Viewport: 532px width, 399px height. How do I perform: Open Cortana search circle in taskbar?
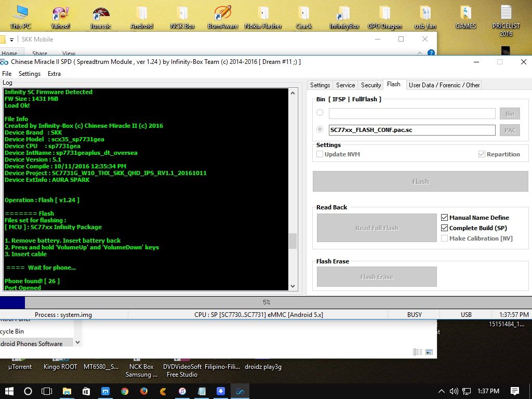click(x=28, y=391)
